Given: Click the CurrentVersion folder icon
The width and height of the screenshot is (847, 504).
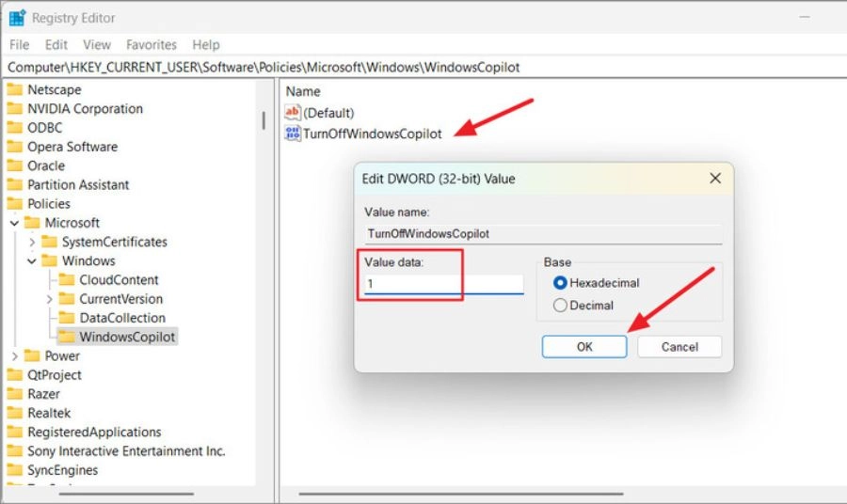Looking at the screenshot, I should [67, 298].
